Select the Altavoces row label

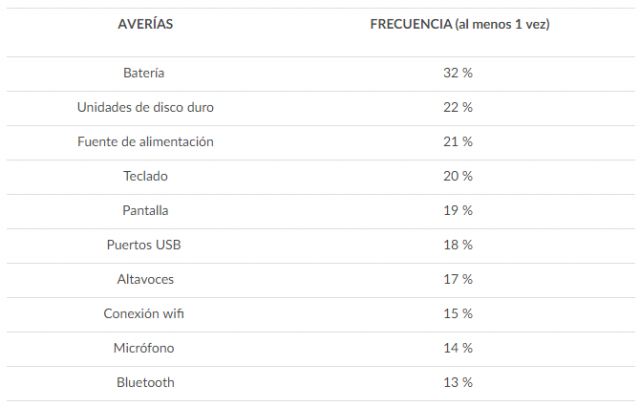pos(145,279)
